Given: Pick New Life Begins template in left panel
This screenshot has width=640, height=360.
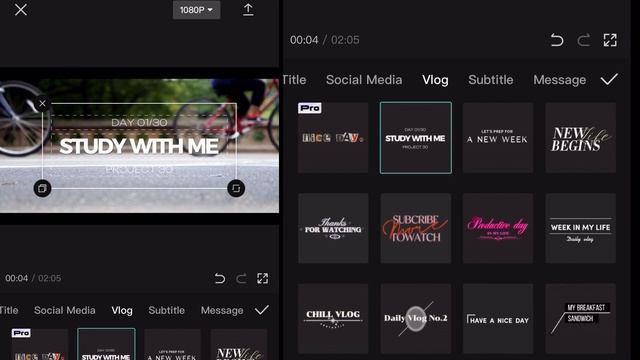Looking at the screenshot, I should (239, 344).
